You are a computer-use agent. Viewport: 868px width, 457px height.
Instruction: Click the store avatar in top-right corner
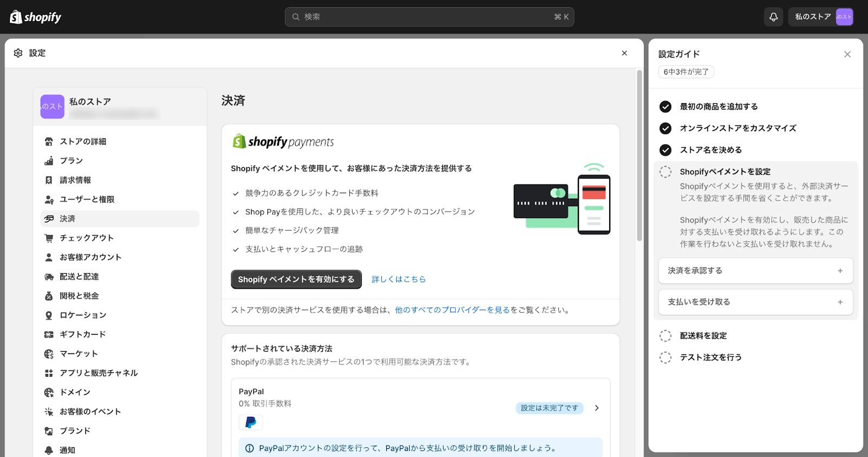844,17
